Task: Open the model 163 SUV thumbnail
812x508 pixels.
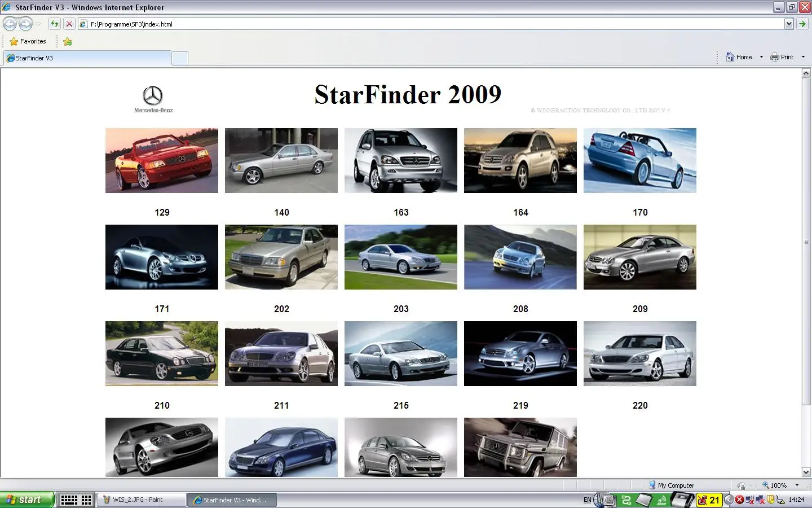Action: (401, 161)
